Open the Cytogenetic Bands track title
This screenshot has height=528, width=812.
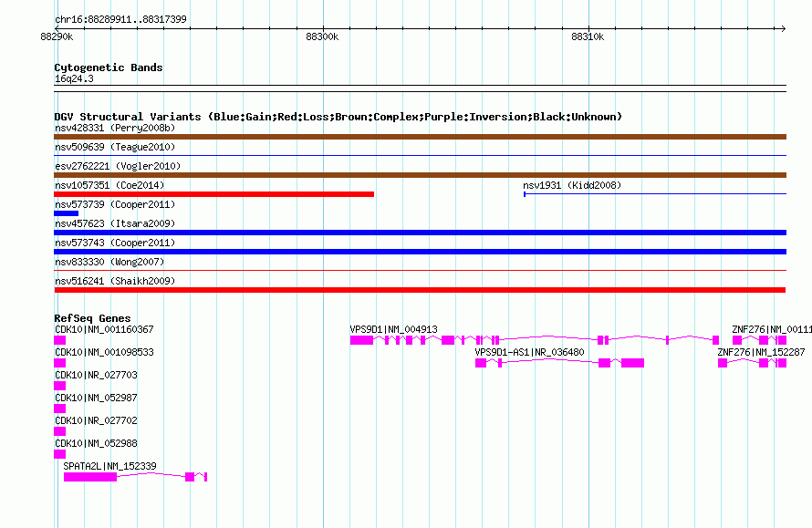click(109, 67)
